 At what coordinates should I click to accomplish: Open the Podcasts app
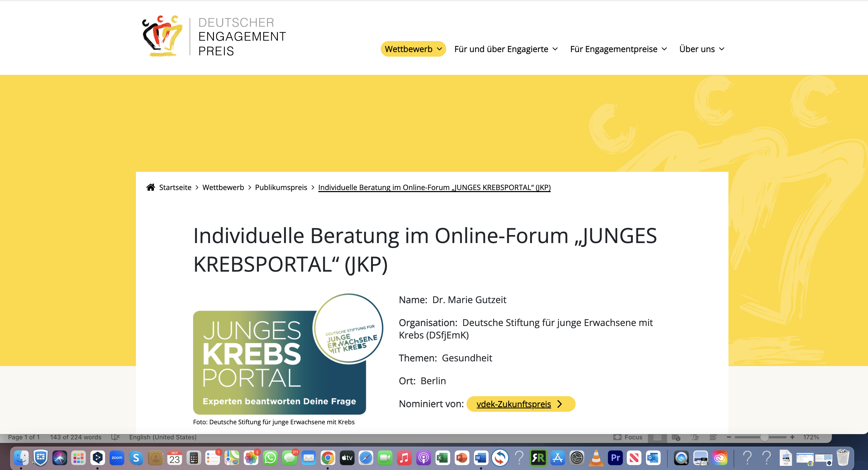tap(424, 458)
